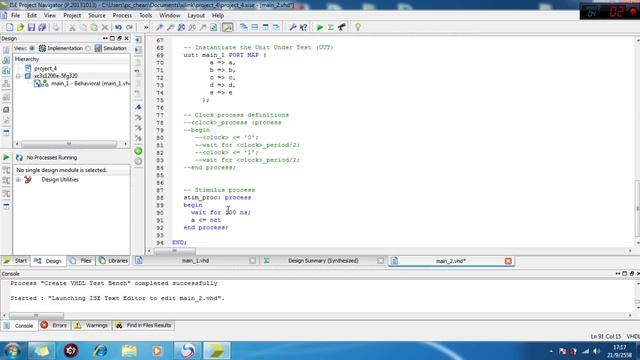
Task: Open the Layout menu
Action: (196, 16)
